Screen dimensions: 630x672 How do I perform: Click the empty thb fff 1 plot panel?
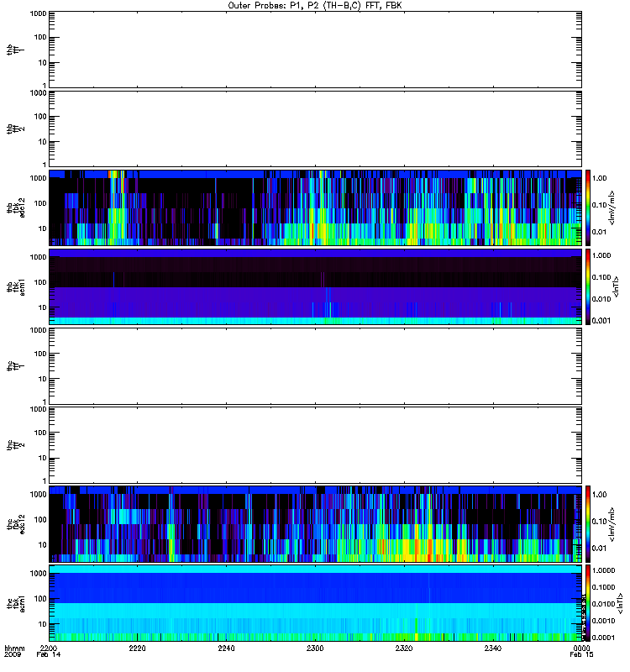(315, 50)
